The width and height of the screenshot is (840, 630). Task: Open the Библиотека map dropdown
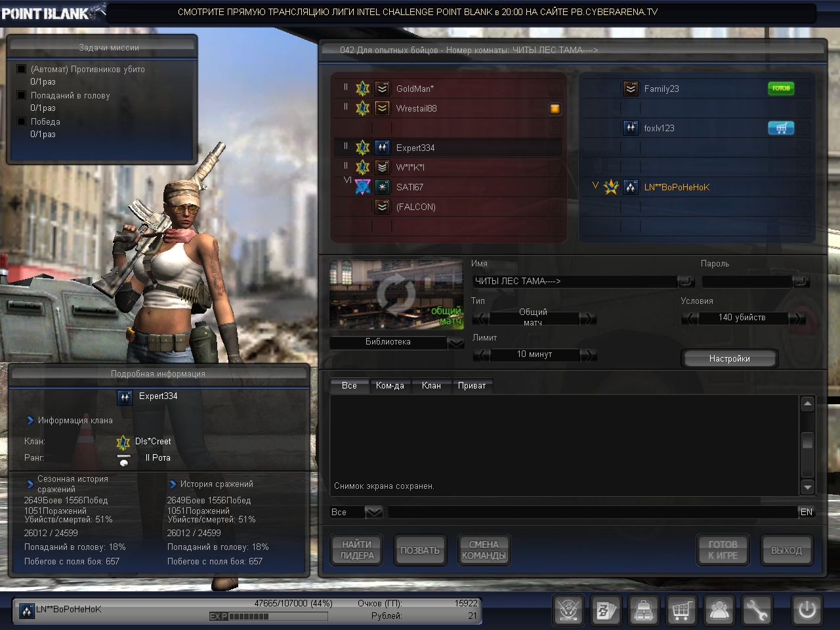click(455, 343)
